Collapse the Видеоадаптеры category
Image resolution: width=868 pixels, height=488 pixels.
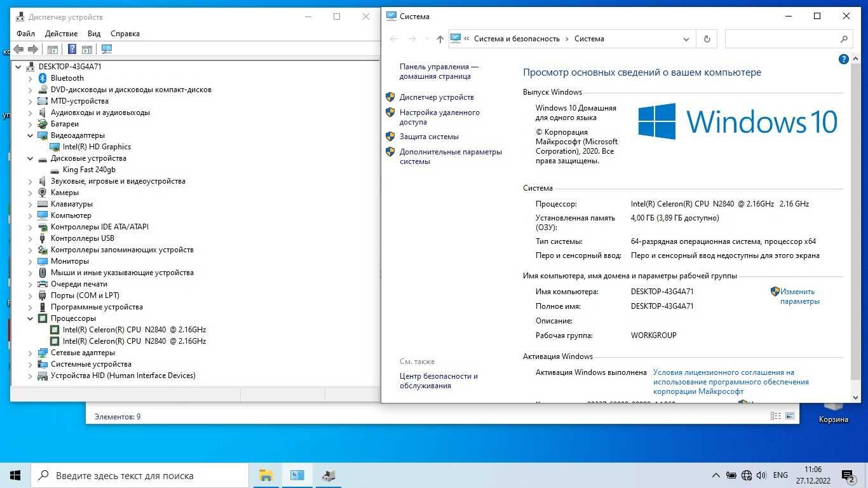pos(30,135)
